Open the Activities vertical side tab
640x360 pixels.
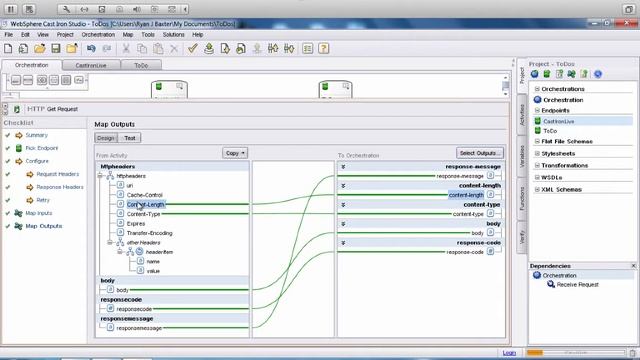tap(522, 115)
